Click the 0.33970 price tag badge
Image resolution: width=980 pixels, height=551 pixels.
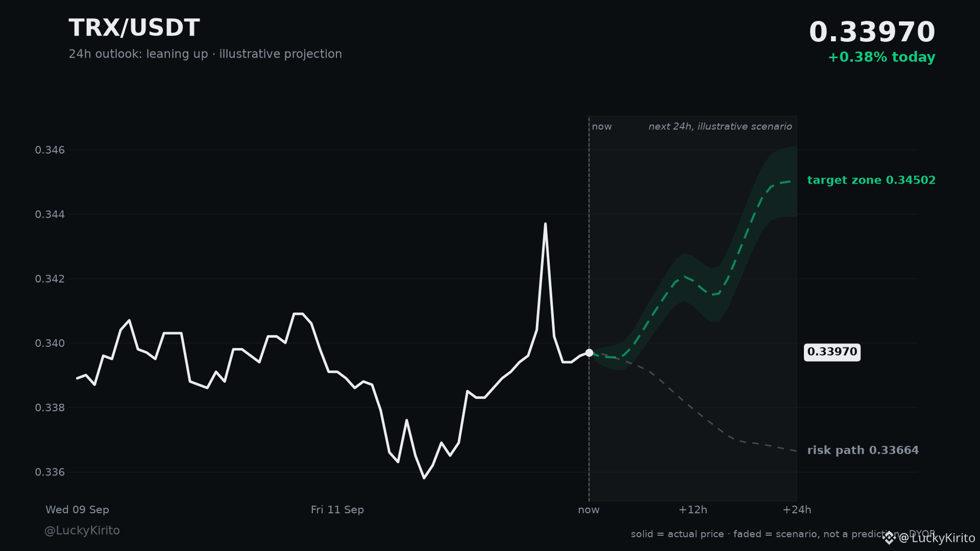(x=832, y=352)
